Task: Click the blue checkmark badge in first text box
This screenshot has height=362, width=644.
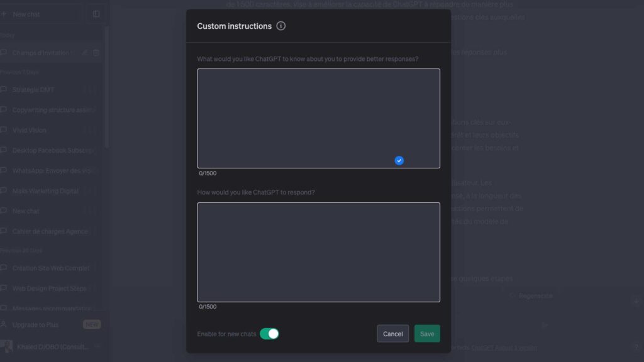Action: click(x=399, y=160)
